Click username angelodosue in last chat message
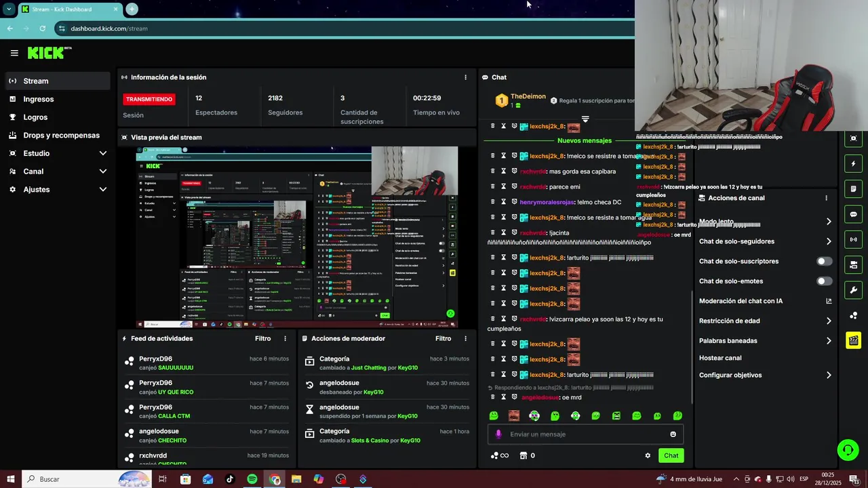Screen dimensions: 868x488 click(x=540, y=397)
